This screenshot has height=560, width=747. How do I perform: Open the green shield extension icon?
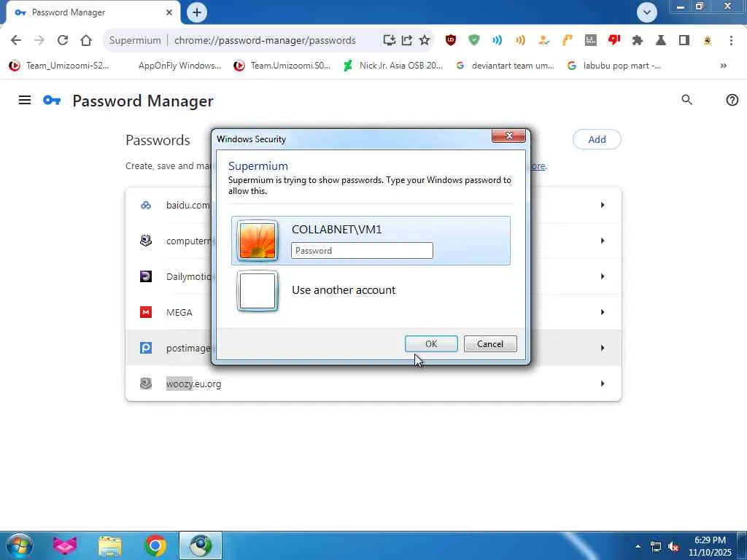474,41
